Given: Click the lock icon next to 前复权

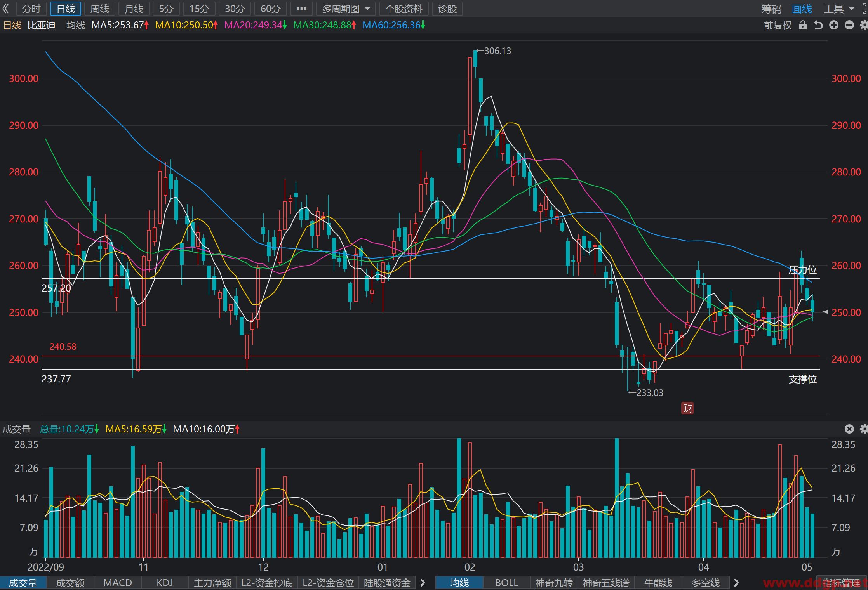Looking at the screenshot, I should point(803,25).
